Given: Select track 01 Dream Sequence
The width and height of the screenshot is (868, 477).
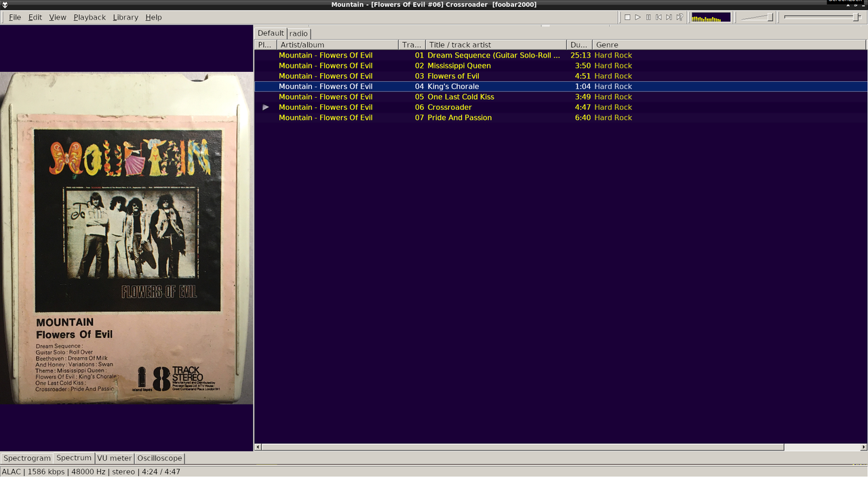Looking at the screenshot, I should (x=561, y=56).
